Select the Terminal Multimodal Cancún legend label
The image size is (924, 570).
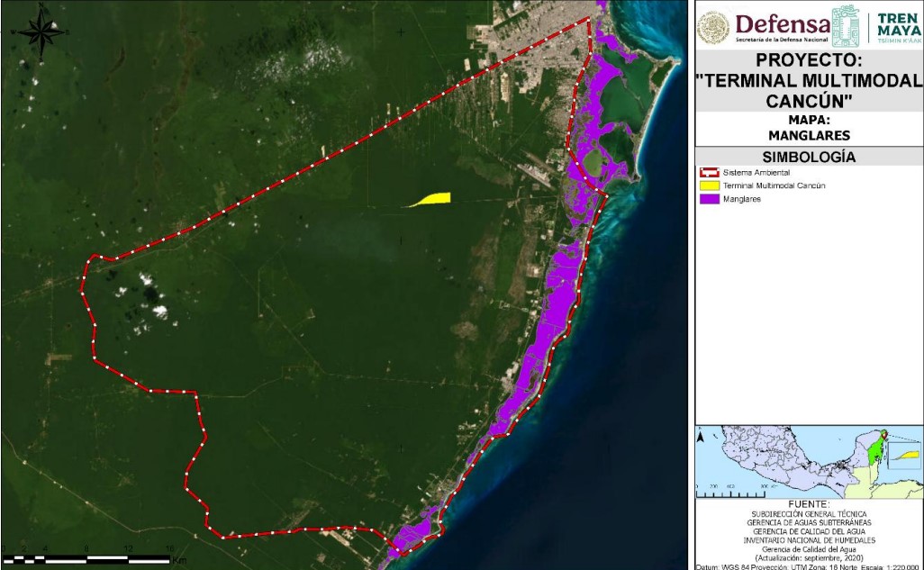click(775, 185)
